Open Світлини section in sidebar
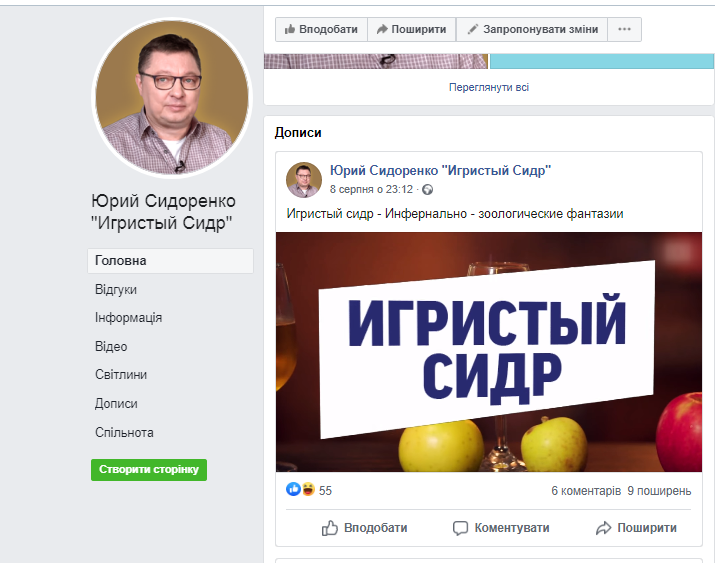The width and height of the screenshot is (715, 563). (x=121, y=375)
